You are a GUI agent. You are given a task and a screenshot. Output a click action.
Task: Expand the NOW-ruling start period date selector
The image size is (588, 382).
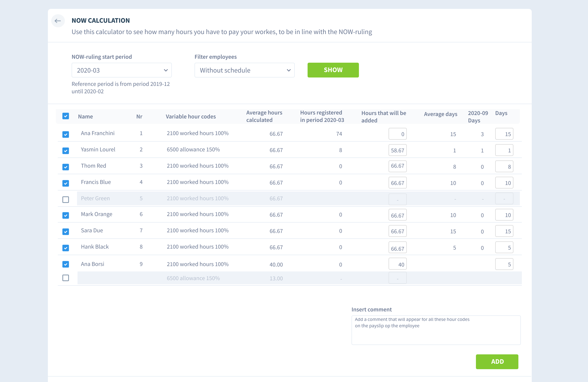click(121, 70)
